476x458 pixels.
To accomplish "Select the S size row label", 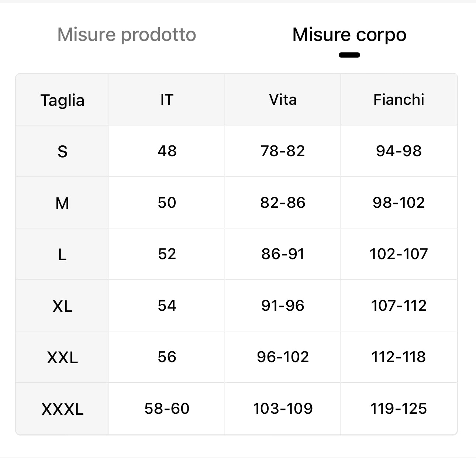I will tap(62, 151).
